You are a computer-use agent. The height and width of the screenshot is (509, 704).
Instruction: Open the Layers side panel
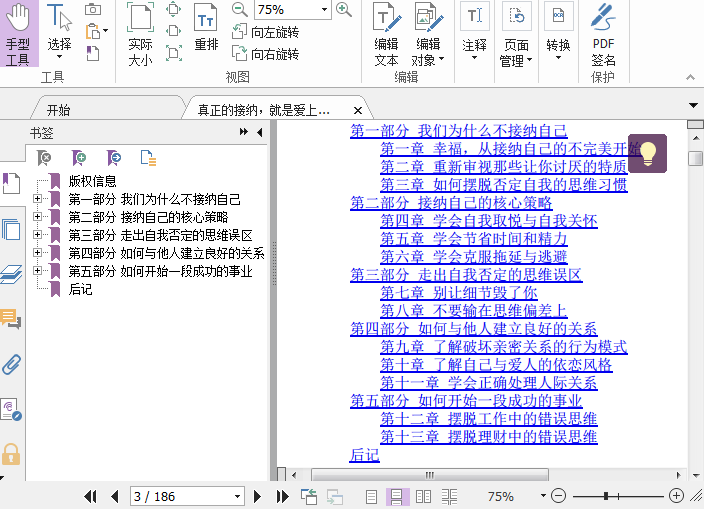coord(11,274)
